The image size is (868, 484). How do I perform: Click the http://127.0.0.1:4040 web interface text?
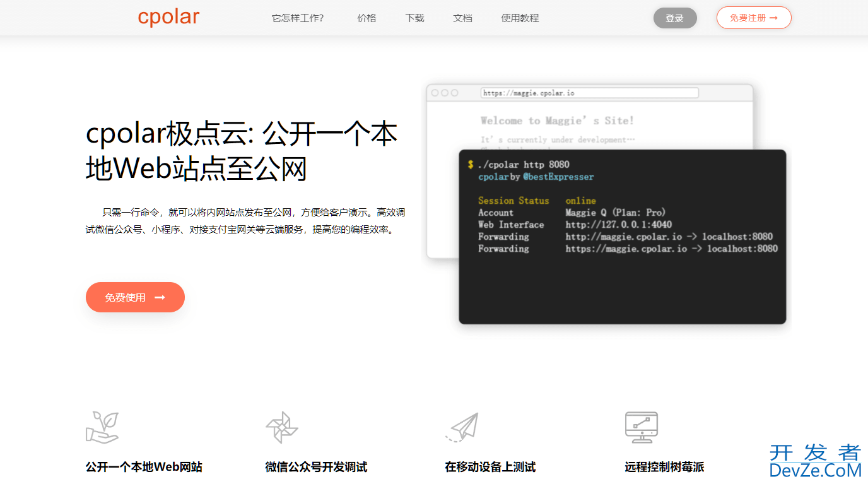619,225
